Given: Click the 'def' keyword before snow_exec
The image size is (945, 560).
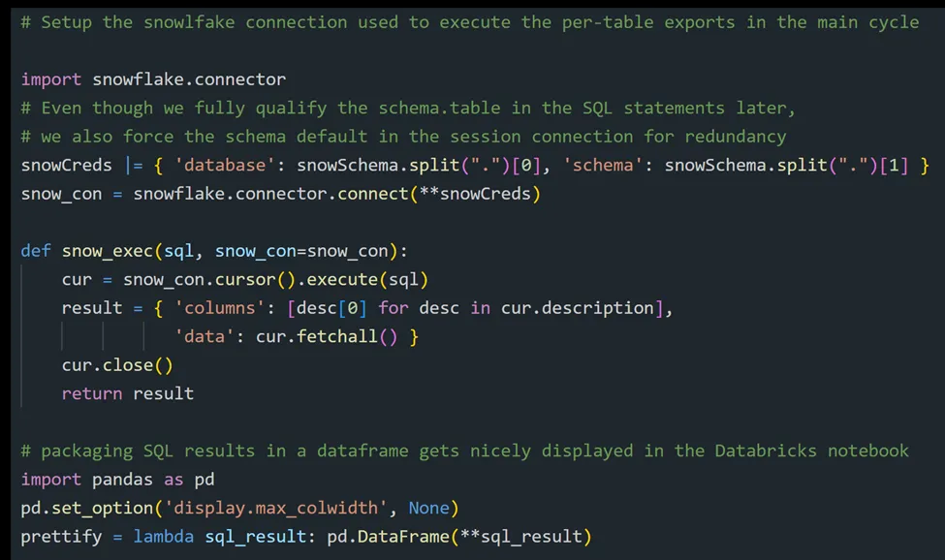Looking at the screenshot, I should pyautogui.click(x=36, y=251).
